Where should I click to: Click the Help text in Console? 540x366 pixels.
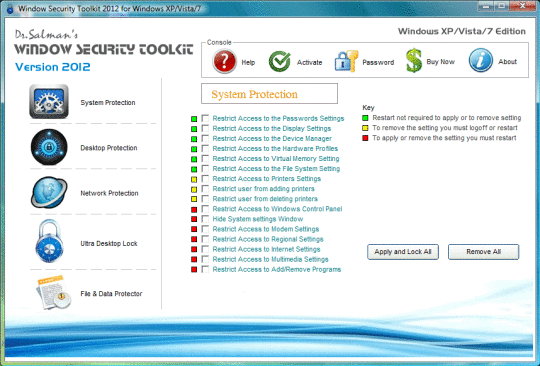[x=248, y=62]
